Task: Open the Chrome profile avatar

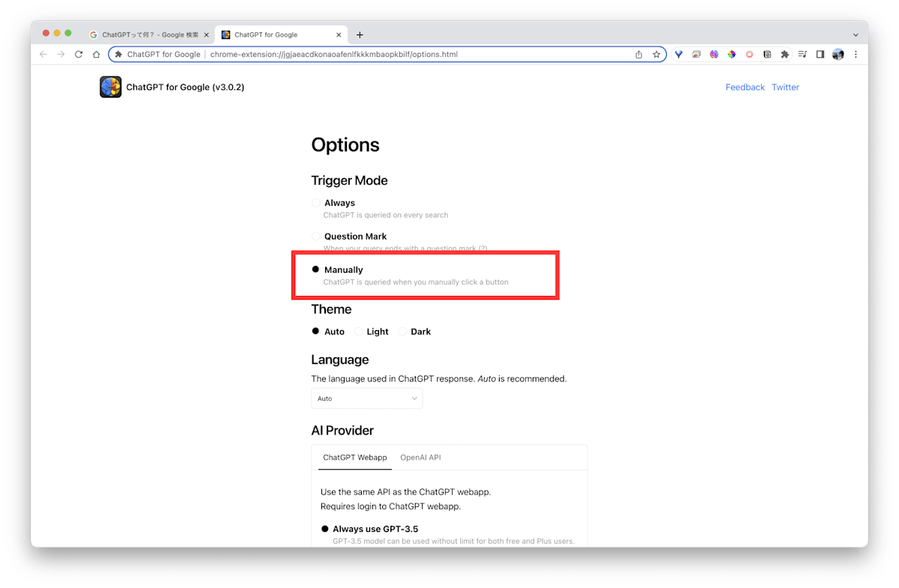Action: tap(838, 55)
